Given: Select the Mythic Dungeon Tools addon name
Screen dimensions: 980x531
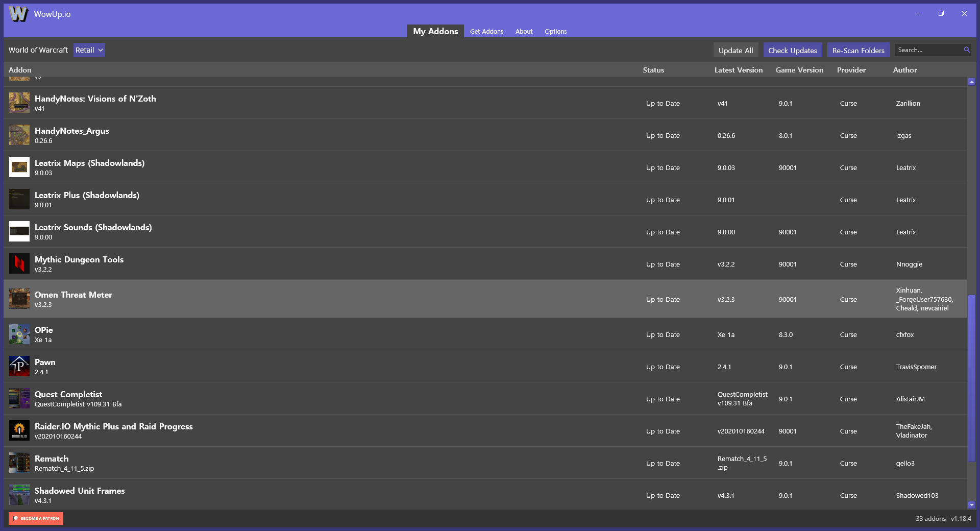Looking at the screenshot, I should 79,259.
